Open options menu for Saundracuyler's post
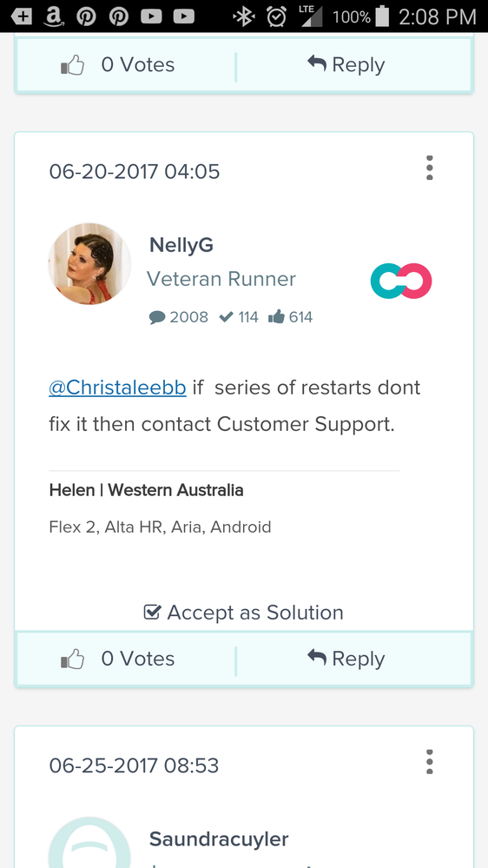This screenshot has width=488, height=868. click(429, 762)
